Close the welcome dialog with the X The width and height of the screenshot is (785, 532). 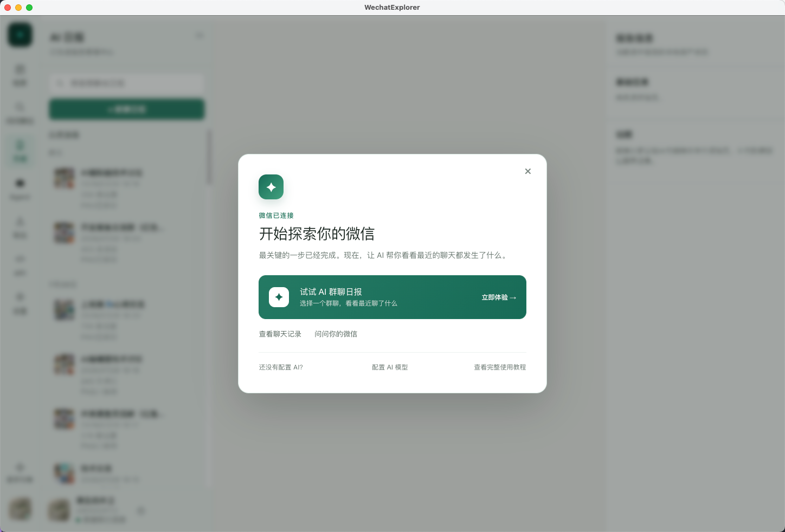click(527, 171)
